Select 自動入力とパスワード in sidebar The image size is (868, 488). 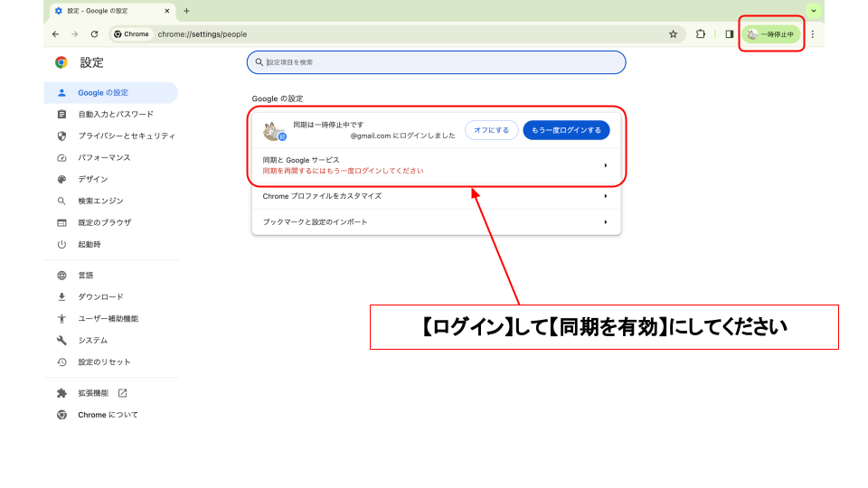tap(115, 115)
